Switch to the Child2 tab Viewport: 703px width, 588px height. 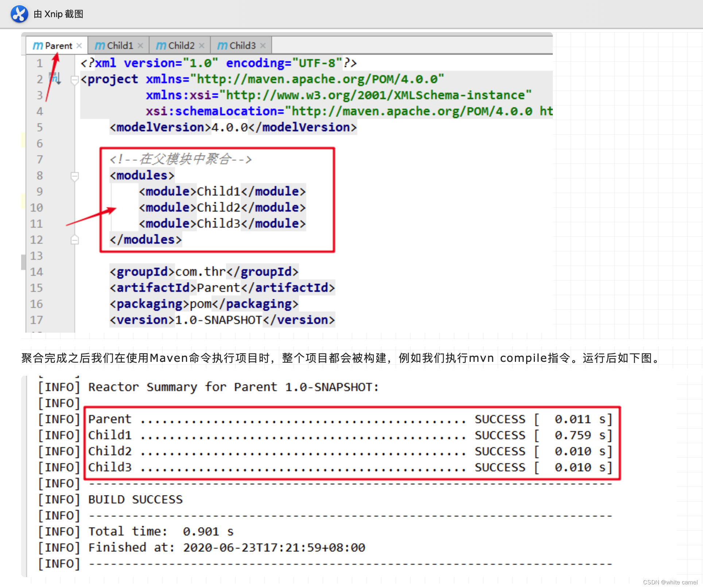pyautogui.click(x=181, y=46)
